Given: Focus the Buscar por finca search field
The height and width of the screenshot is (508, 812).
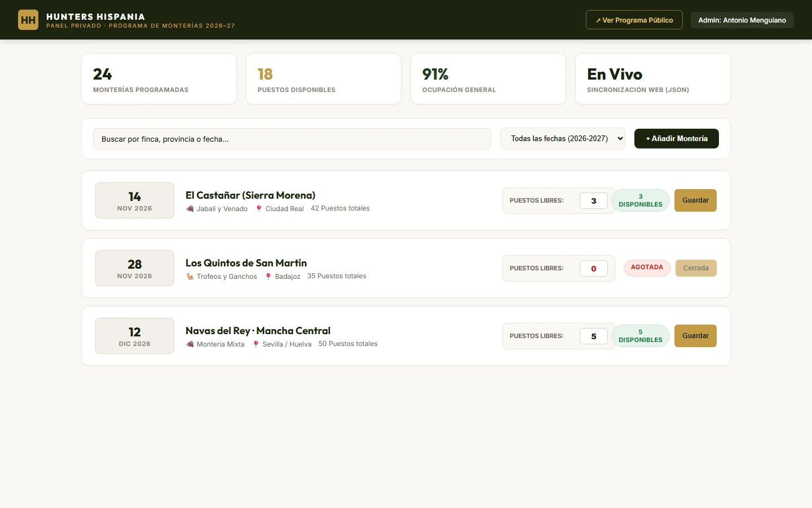Looking at the screenshot, I should [x=292, y=139].
